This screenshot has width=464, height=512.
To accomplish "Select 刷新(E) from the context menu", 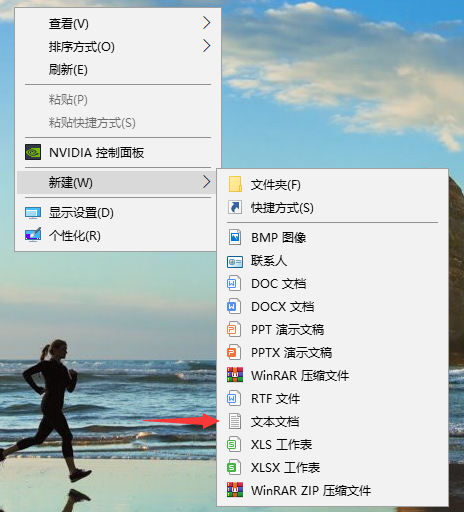I will pyautogui.click(x=118, y=69).
